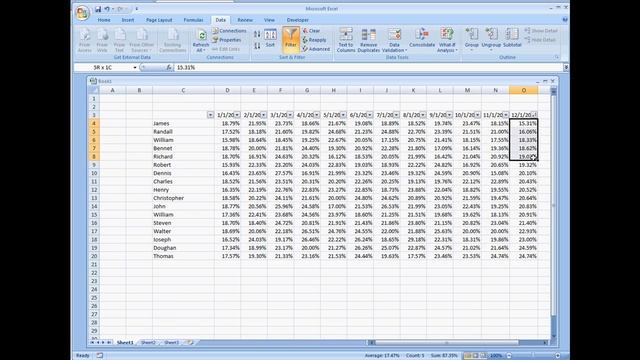This screenshot has width=640, height=360.
Task: Click the Connections button
Action: click(x=229, y=31)
